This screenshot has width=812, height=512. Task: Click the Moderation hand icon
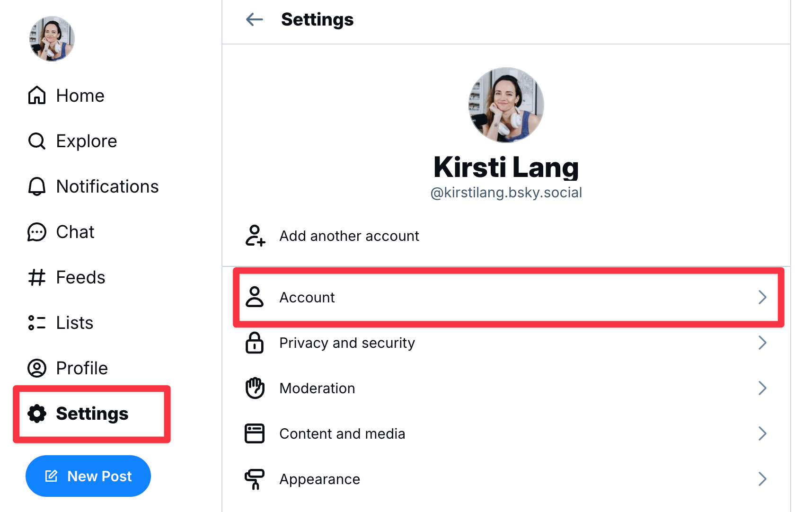coord(255,388)
